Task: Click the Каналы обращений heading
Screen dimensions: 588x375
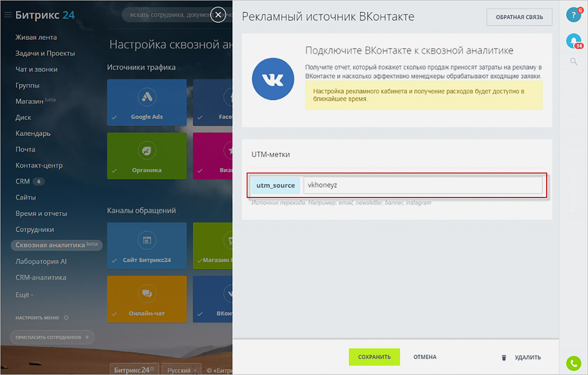Action: coord(141,210)
